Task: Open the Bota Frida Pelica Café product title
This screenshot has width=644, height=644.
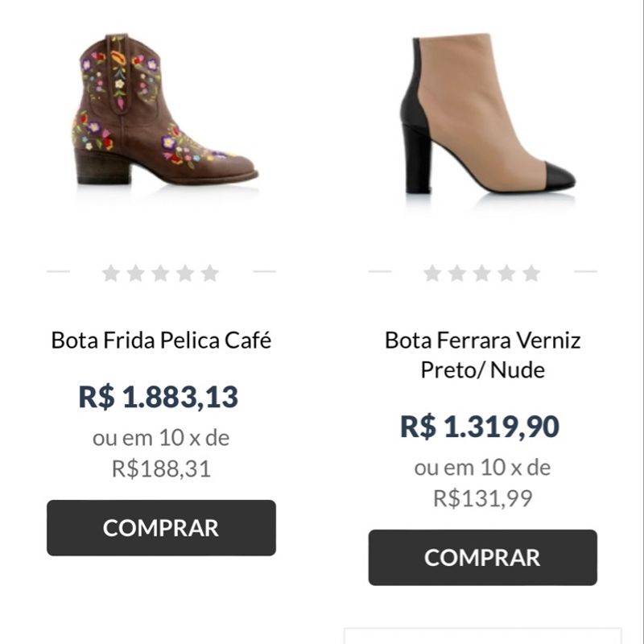Action: tap(161, 340)
